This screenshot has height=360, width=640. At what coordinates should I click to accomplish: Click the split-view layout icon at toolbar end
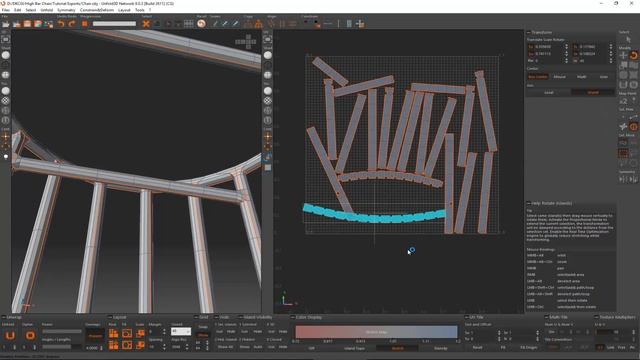tap(360, 24)
